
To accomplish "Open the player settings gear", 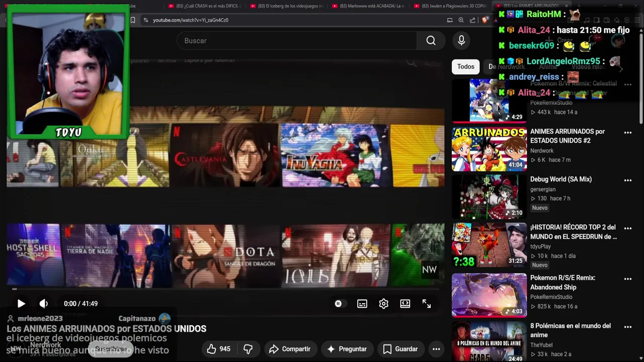I will tap(383, 304).
